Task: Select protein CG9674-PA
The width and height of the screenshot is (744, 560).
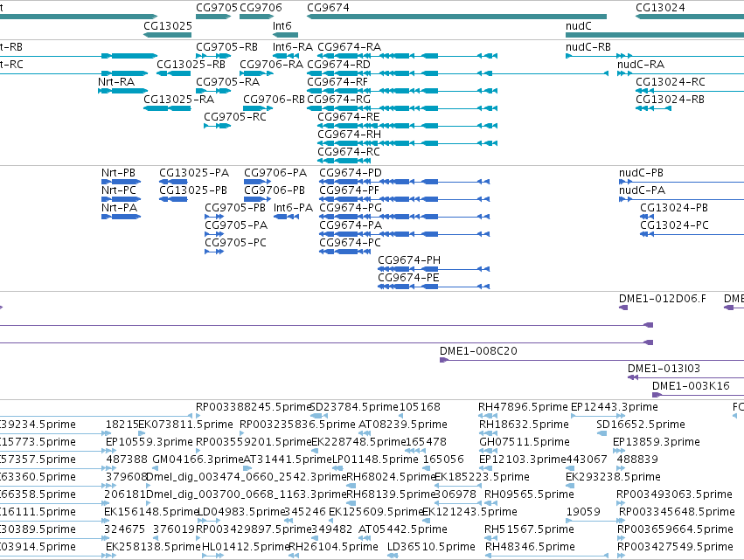Action: [x=351, y=225]
